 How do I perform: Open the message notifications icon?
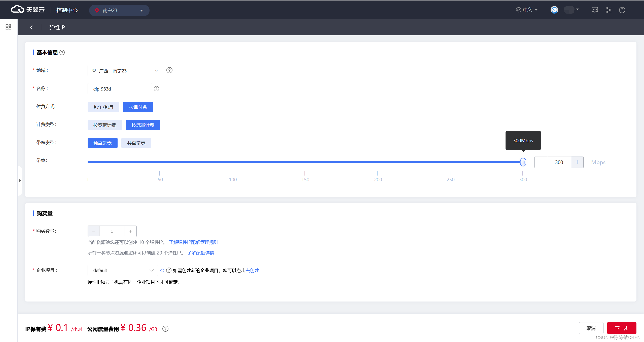595,10
